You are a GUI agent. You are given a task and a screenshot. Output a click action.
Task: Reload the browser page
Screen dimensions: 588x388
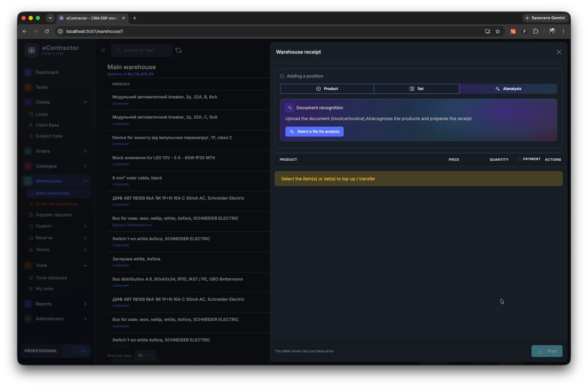47,31
